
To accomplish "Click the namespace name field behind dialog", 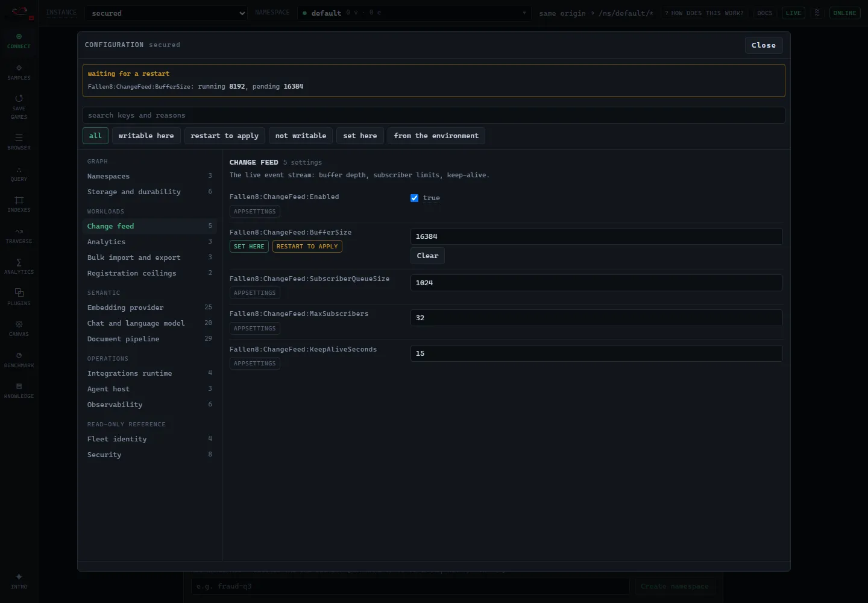I will click(410, 586).
